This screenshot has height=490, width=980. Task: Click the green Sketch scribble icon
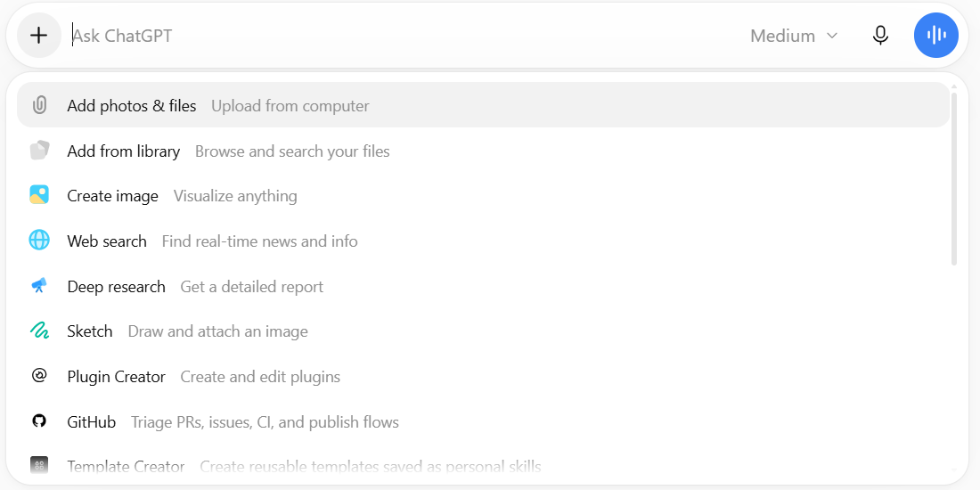[39, 331]
